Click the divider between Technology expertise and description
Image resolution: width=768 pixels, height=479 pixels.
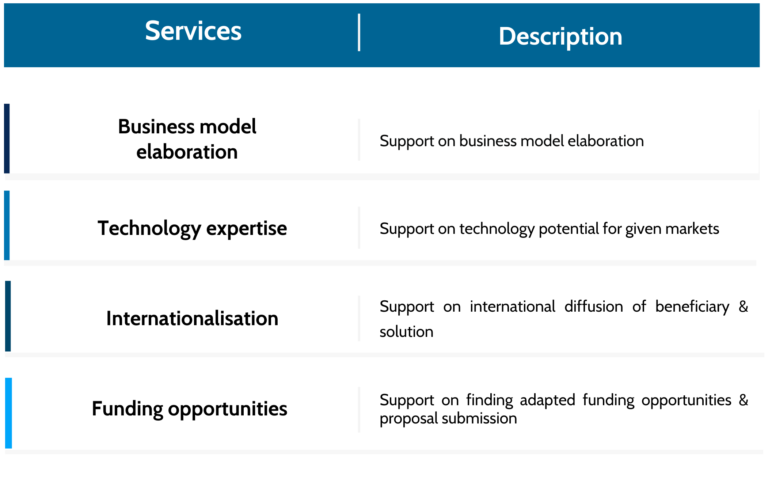coord(359,228)
